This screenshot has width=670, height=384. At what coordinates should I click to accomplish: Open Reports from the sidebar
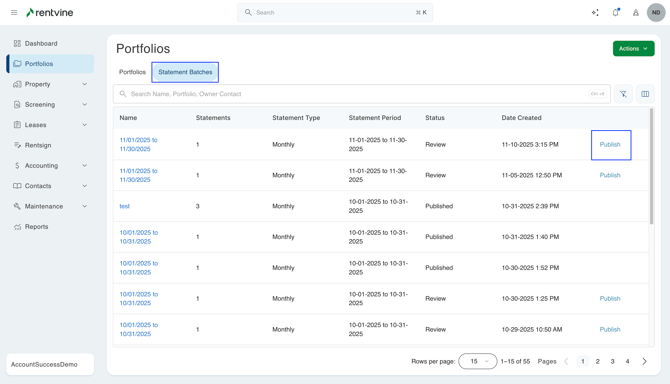(x=50, y=227)
